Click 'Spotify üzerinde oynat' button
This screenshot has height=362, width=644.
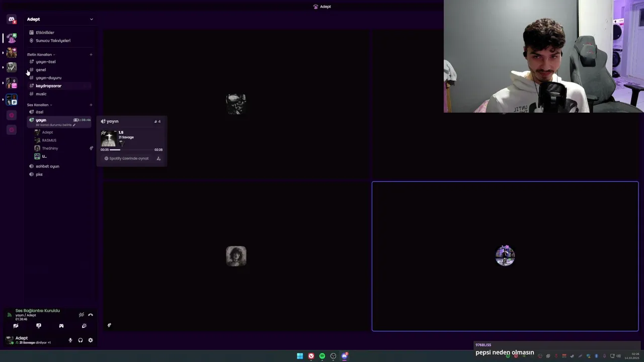(126, 158)
